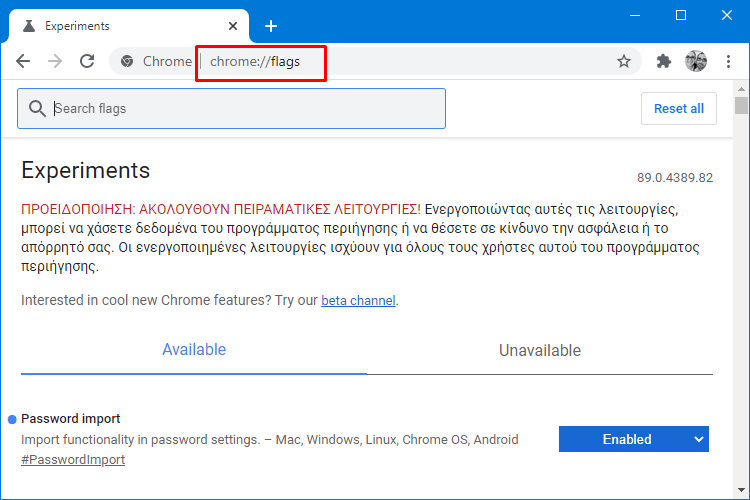This screenshot has height=500, width=750.
Task: Open the beta channel link
Action: coord(358,300)
